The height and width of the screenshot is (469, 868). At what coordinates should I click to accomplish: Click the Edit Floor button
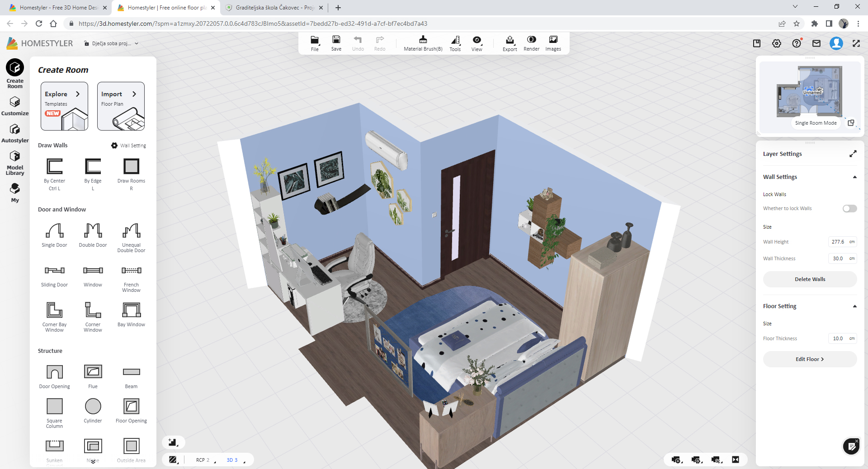[x=810, y=359]
